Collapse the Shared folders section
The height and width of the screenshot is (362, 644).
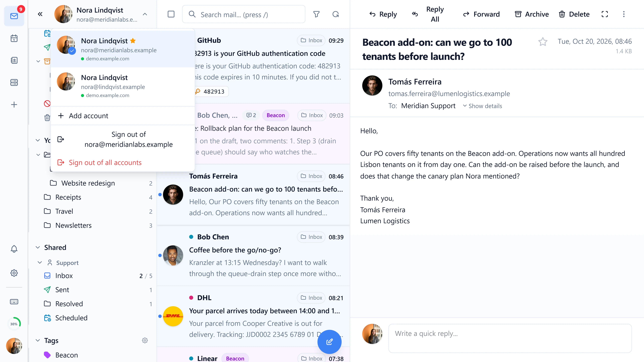(x=38, y=247)
